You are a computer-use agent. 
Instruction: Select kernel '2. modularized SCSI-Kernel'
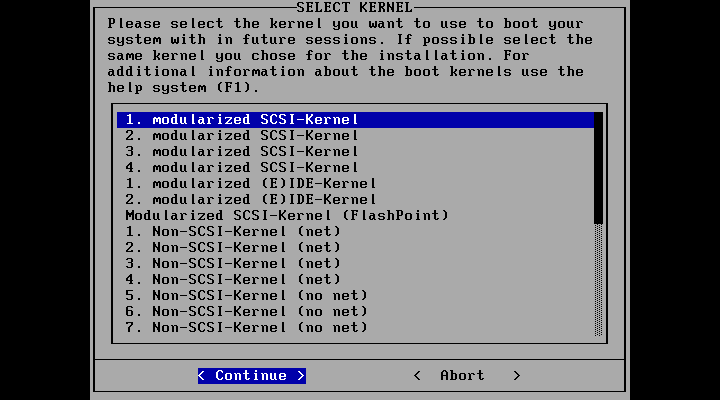pyautogui.click(x=355, y=135)
